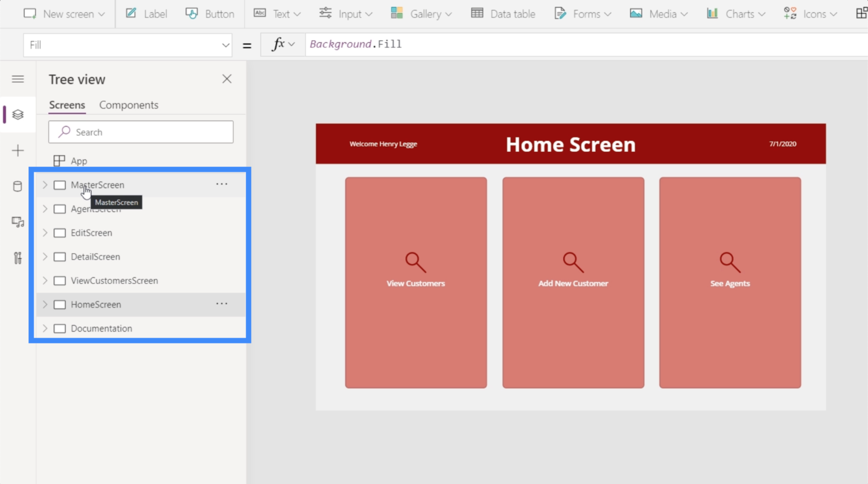The image size is (868, 484).
Task: Expand the AgentScreen node
Action: (x=45, y=209)
